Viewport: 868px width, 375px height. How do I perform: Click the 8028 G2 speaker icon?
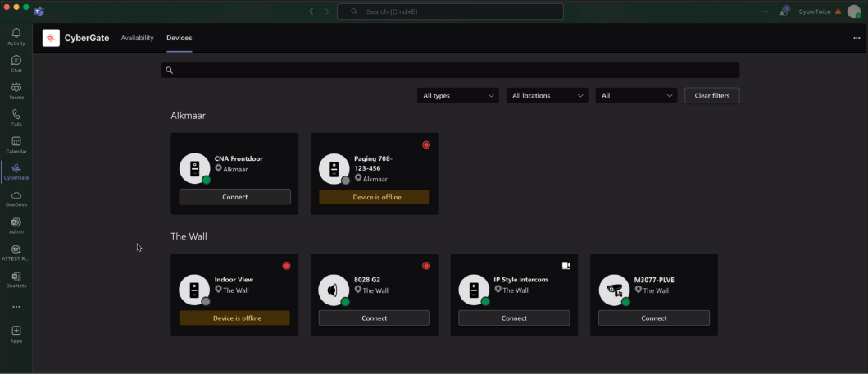[x=334, y=290]
